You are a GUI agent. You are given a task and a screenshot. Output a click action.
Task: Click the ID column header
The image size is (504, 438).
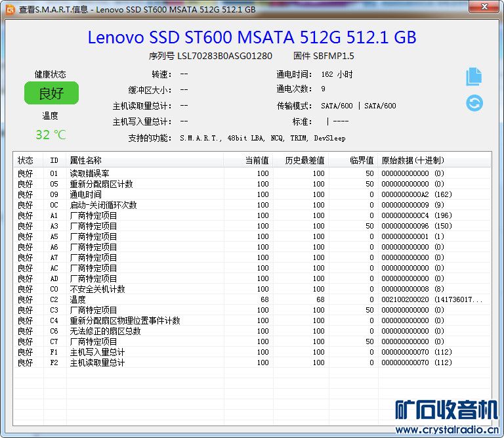[x=54, y=160]
